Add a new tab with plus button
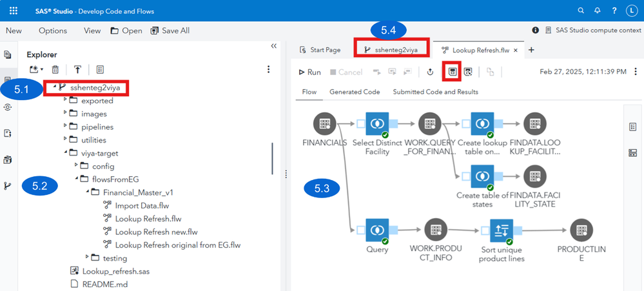Viewport: 644px width, 291px height. [x=531, y=50]
